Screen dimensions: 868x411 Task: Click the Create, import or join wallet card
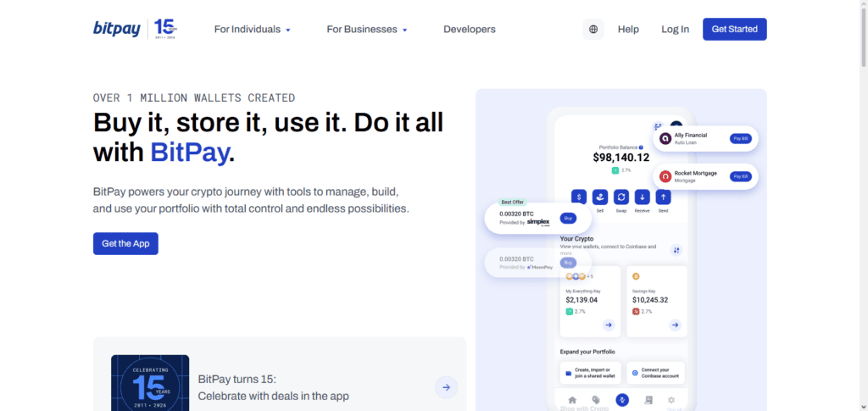590,373
